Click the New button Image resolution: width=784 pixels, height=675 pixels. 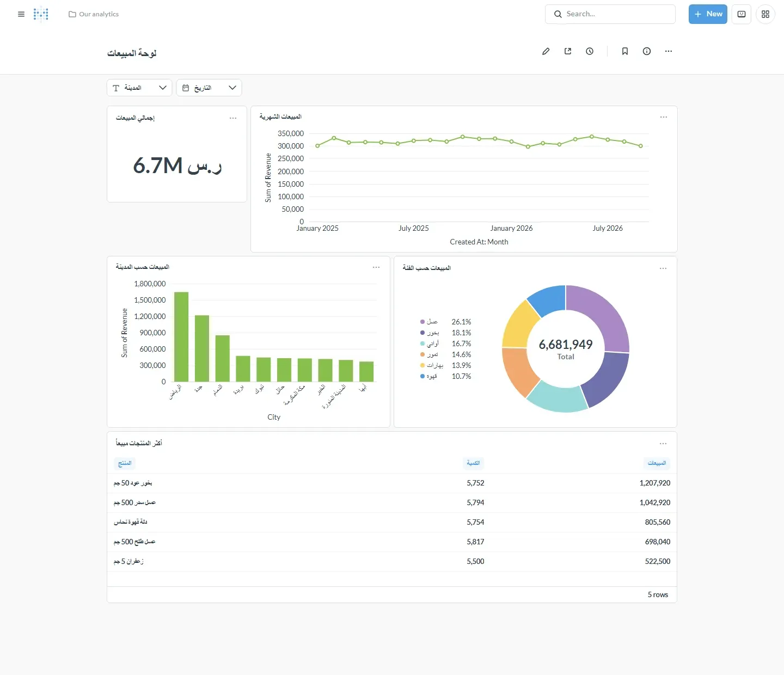(x=708, y=14)
